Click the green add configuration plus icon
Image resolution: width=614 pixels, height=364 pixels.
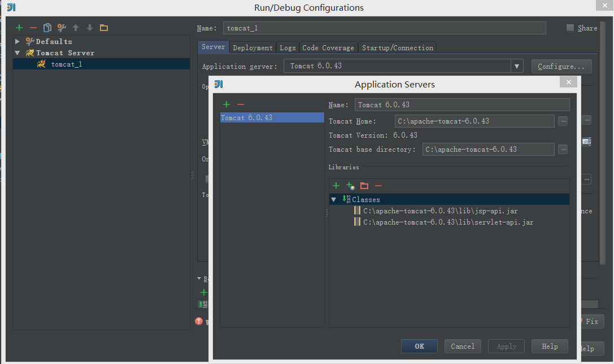click(19, 28)
